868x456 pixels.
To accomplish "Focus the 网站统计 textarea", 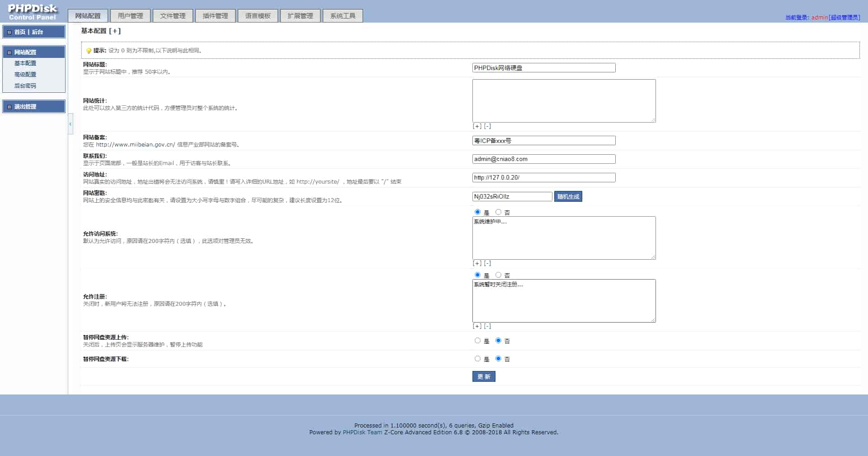I will click(x=564, y=101).
